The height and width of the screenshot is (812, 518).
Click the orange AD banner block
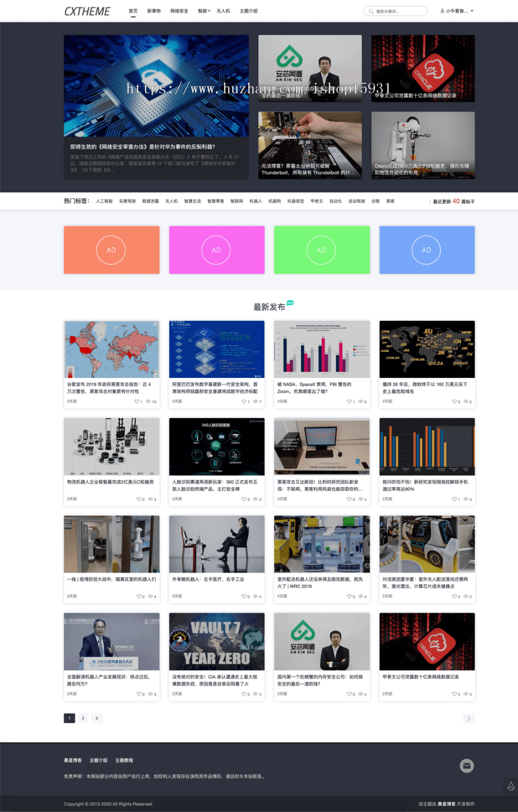pos(111,250)
